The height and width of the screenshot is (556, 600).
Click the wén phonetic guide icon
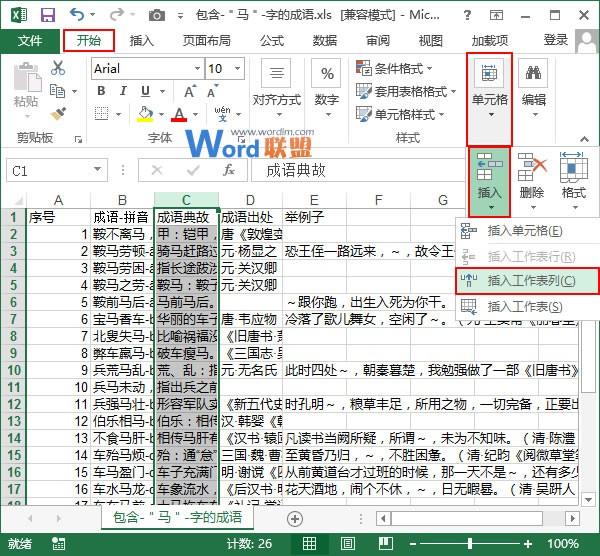point(222,114)
